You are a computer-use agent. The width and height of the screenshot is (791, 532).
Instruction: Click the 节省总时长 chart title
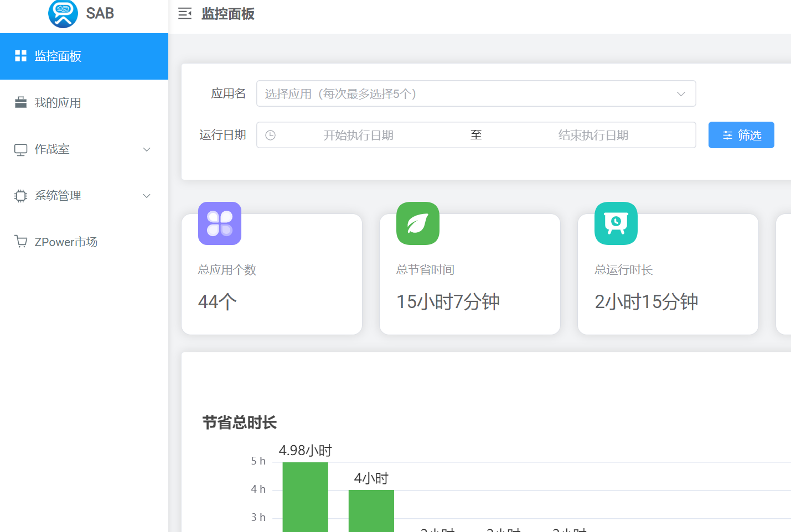240,423
